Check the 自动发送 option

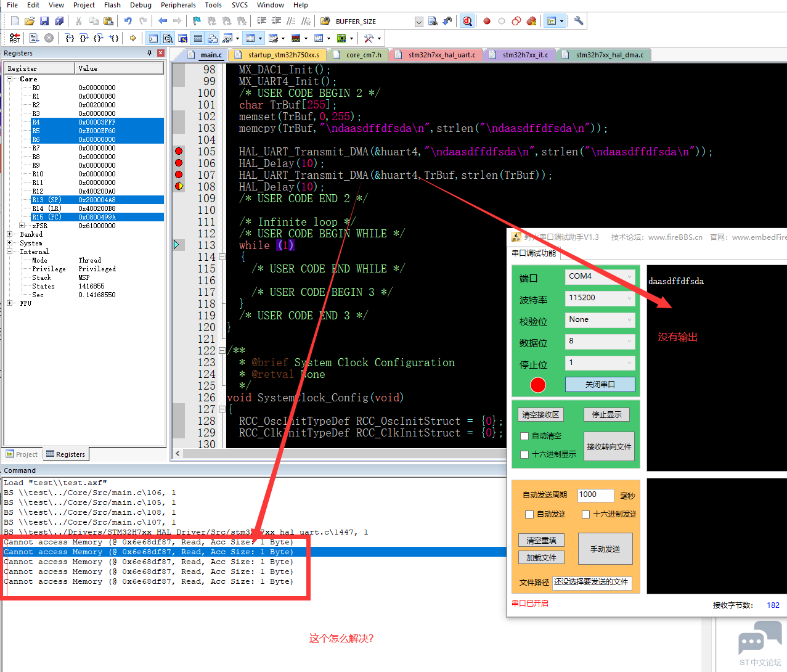point(529,515)
